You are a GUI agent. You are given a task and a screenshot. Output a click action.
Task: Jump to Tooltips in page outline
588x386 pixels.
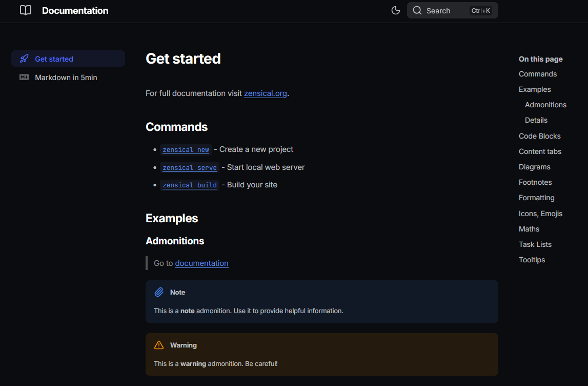(532, 259)
